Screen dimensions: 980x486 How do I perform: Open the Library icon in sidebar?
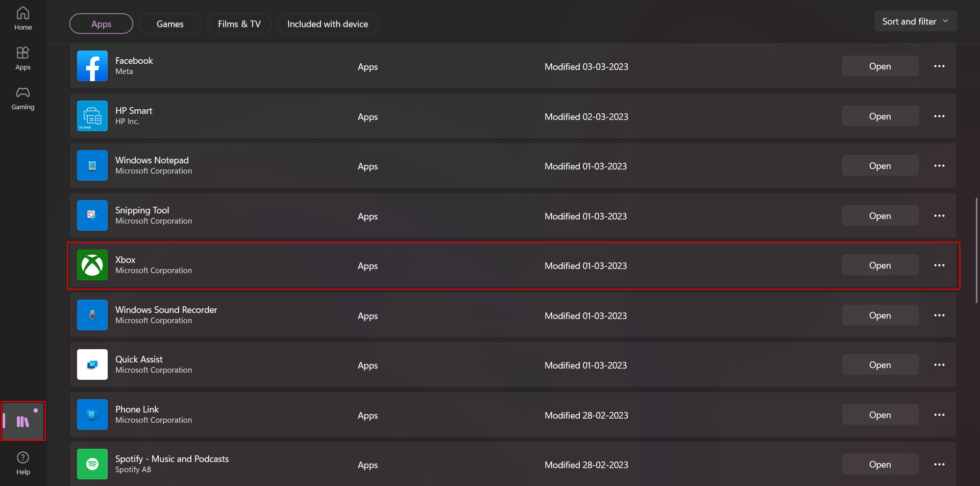tap(23, 421)
